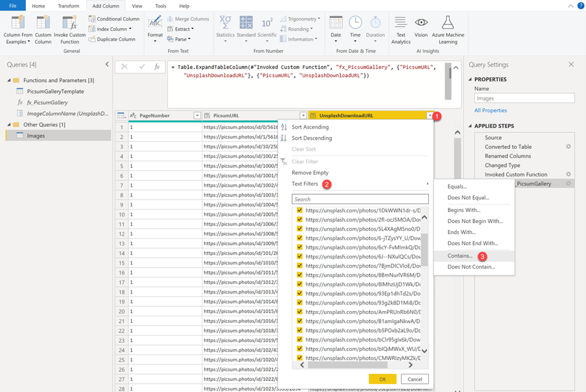Click table selector icon in grid corner
This screenshot has height=392, width=586.
pos(121,116)
